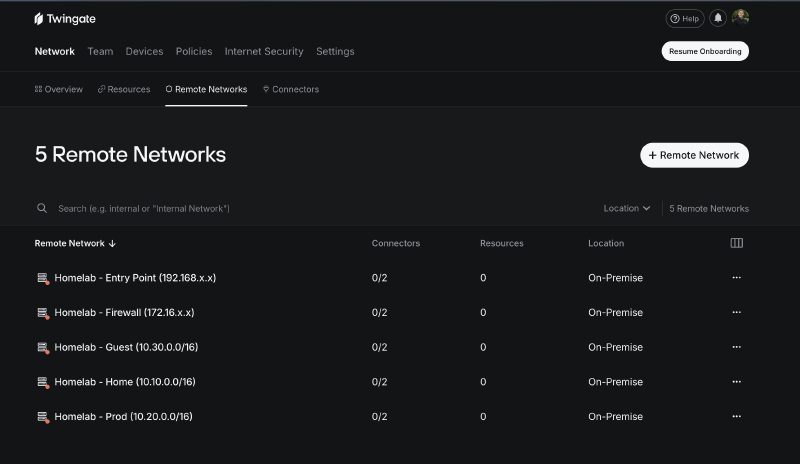Click the 0/2 connectors value for Prod
800x464 pixels.
click(380, 417)
